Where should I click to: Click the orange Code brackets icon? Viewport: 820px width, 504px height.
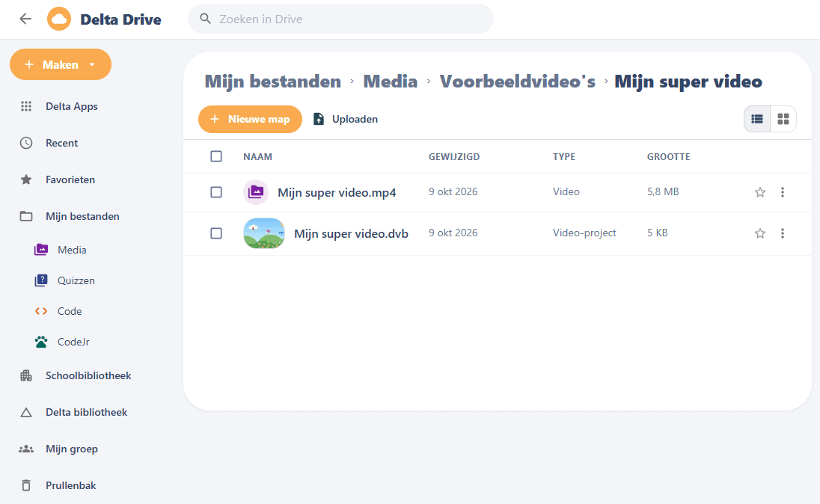pos(41,311)
